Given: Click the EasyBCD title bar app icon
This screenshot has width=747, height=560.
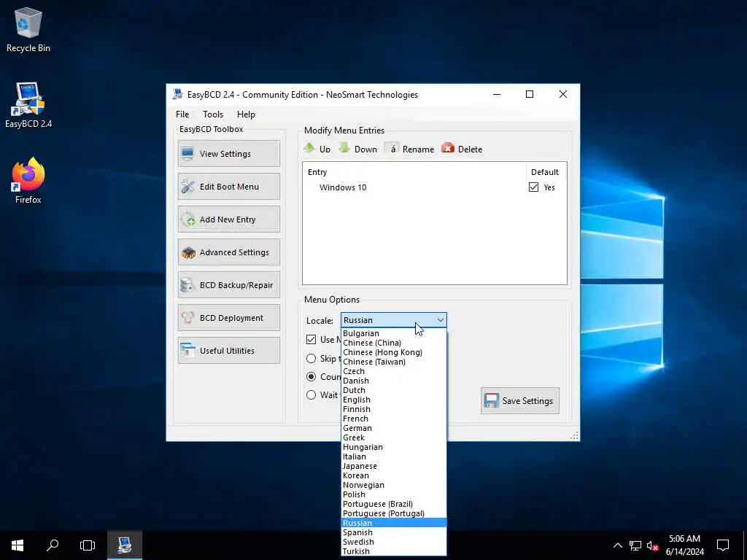Looking at the screenshot, I should [x=178, y=94].
